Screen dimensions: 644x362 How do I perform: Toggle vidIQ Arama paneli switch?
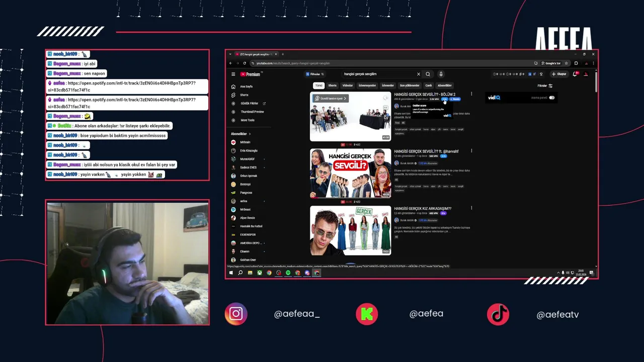(552, 98)
